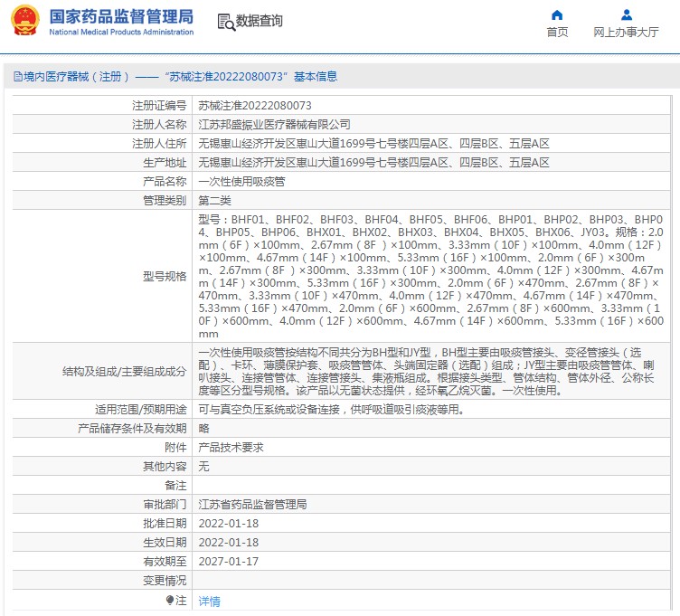680x616 pixels.
Task: Click the 生产地址 row label
Action: [165, 163]
